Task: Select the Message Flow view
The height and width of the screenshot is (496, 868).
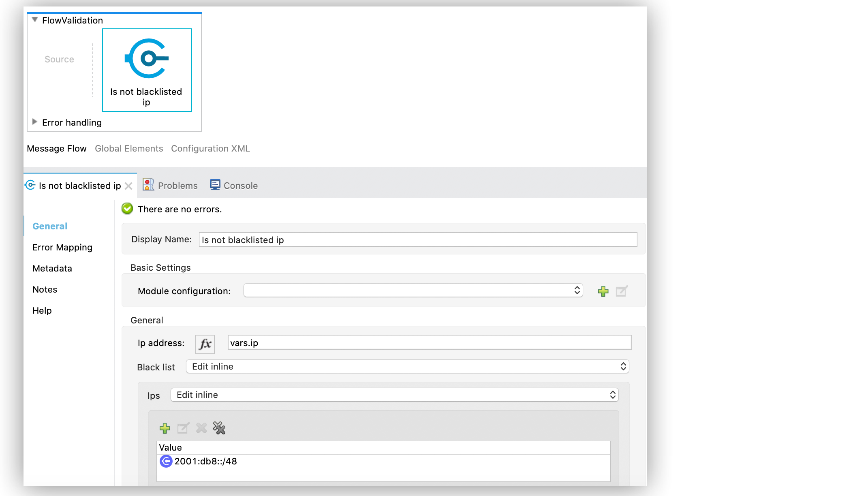Action: (x=57, y=148)
